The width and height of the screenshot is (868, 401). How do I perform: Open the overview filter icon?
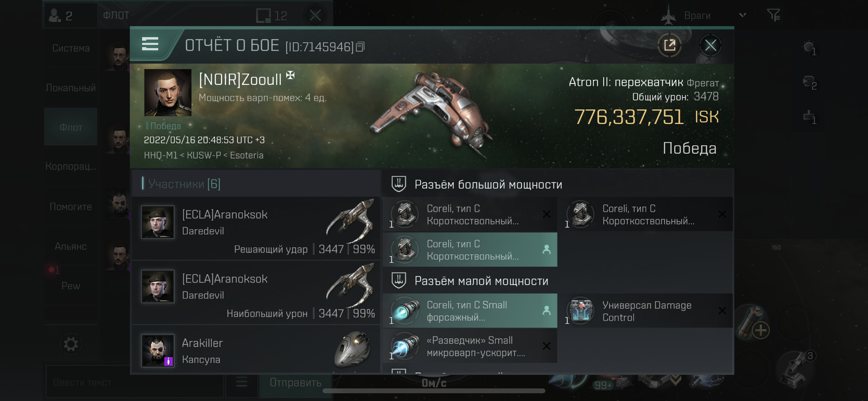(x=773, y=15)
